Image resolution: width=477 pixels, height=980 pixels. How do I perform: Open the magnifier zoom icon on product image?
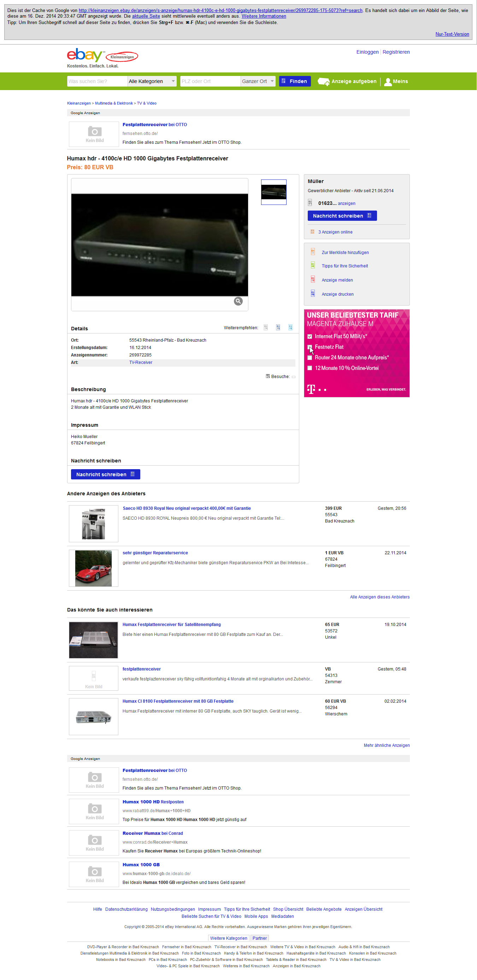point(238,301)
